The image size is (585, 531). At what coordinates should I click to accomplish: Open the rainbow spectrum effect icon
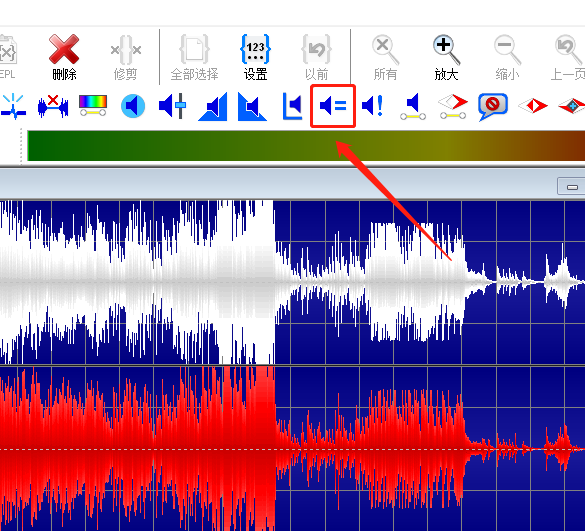pos(93,106)
